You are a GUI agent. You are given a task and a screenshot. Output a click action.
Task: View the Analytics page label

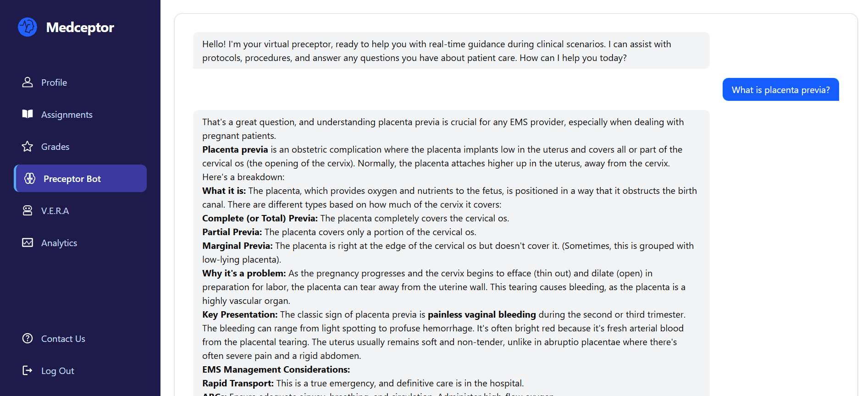(x=59, y=243)
